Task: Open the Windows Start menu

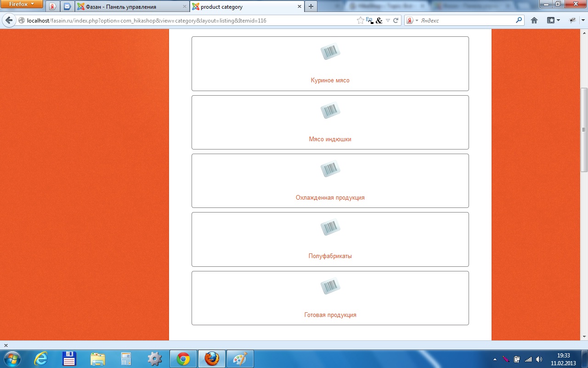Action: 11,359
